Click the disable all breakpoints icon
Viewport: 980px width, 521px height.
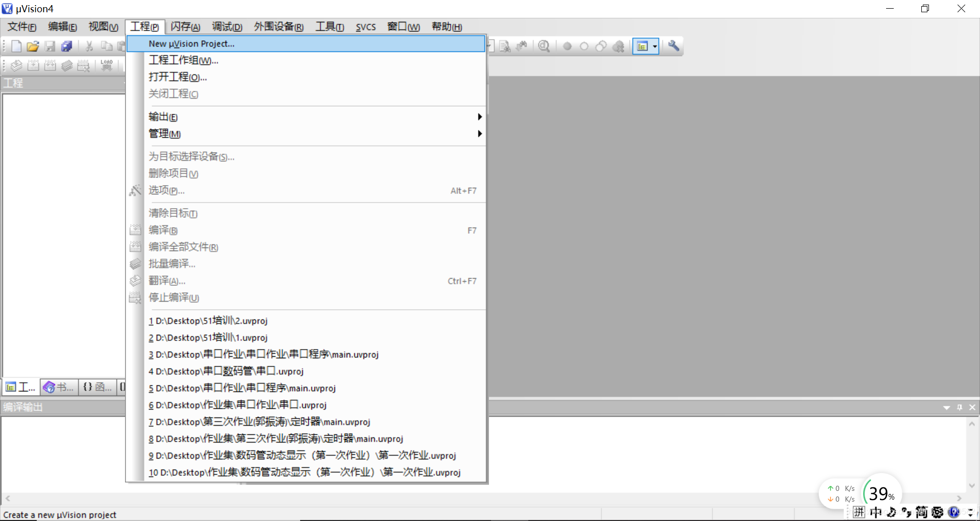[601, 46]
